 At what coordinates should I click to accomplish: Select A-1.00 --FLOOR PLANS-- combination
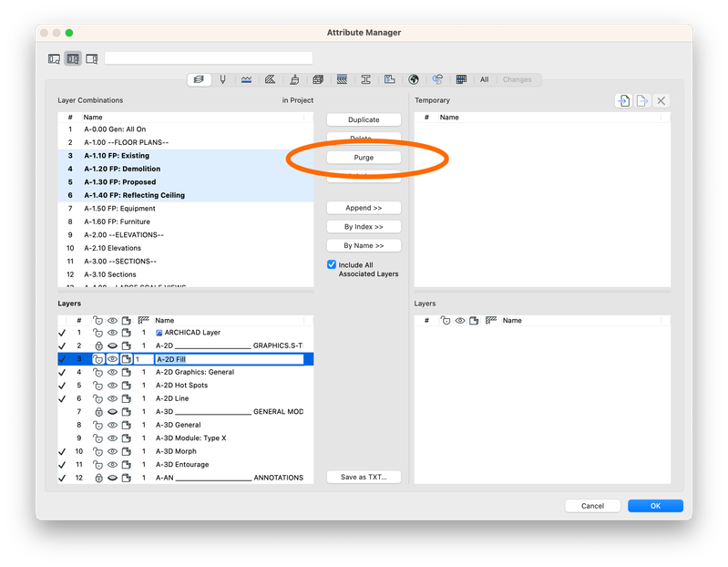(x=186, y=142)
